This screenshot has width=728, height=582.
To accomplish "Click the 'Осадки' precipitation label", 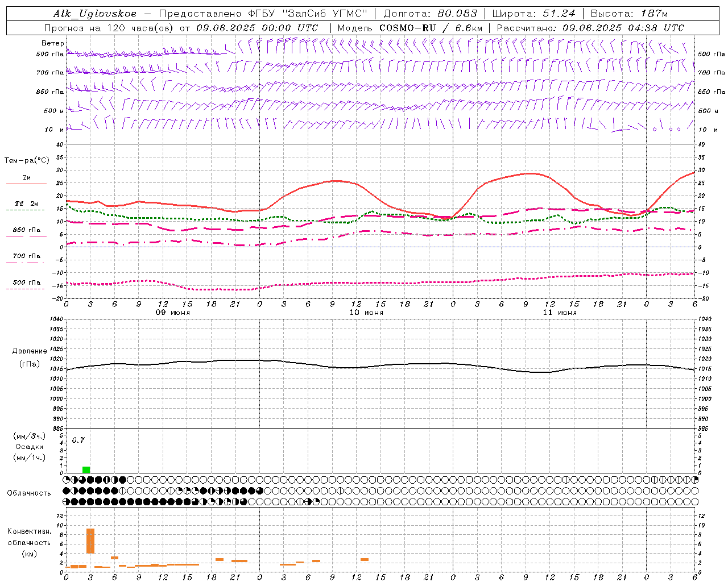I will [x=30, y=447].
